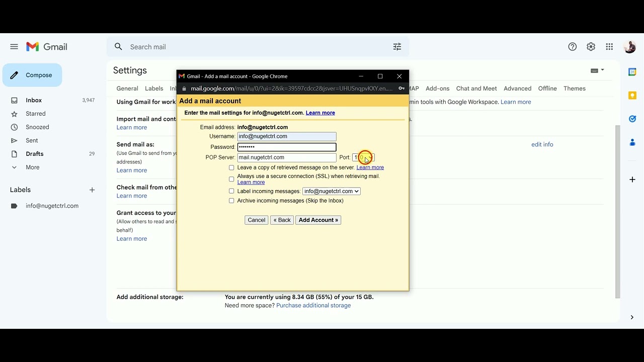Open Google Calendar side panel icon

[x=632, y=72]
